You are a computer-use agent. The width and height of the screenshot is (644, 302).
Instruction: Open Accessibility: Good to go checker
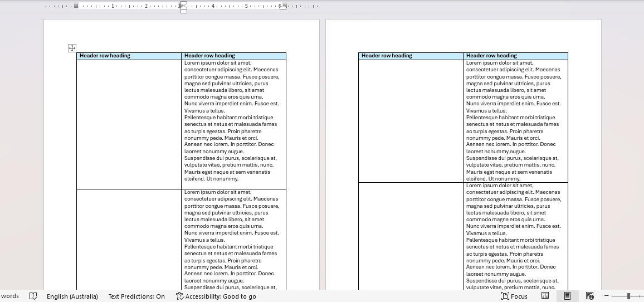(x=216, y=296)
